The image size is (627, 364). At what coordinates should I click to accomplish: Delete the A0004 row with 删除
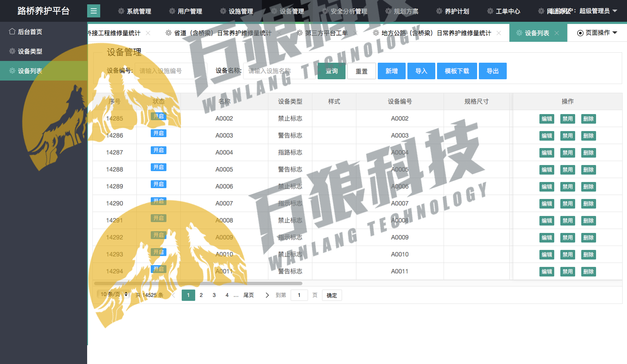(x=589, y=153)
